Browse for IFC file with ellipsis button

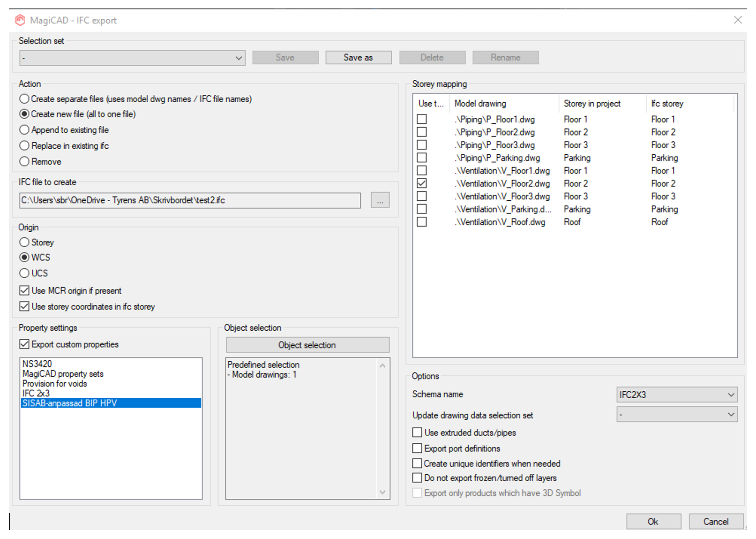380,200
